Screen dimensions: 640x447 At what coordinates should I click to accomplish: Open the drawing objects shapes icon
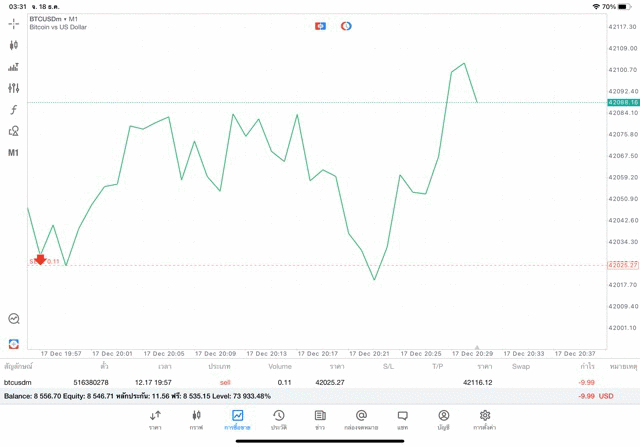[14, 131]
